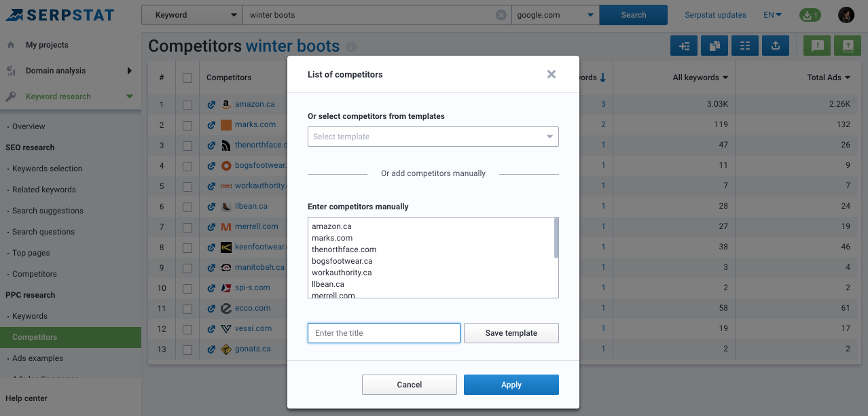Check the amazon.ca row checkbox

(187, 105)
